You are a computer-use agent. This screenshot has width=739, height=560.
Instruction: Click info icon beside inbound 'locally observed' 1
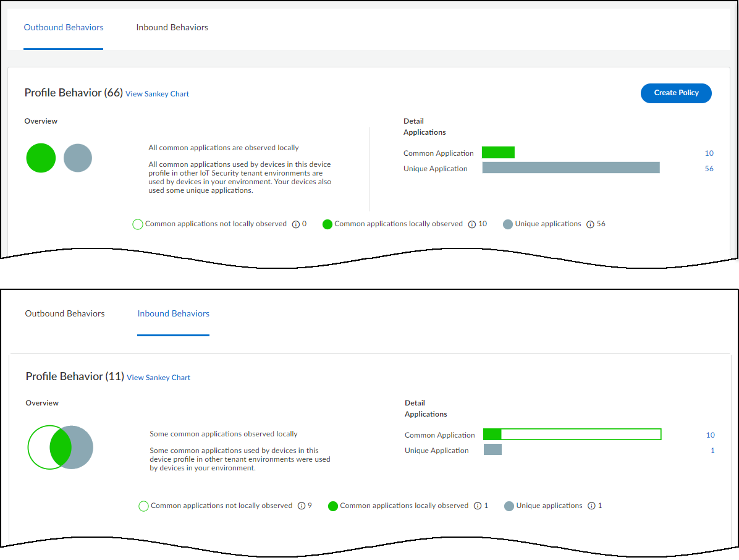point(478,506)
